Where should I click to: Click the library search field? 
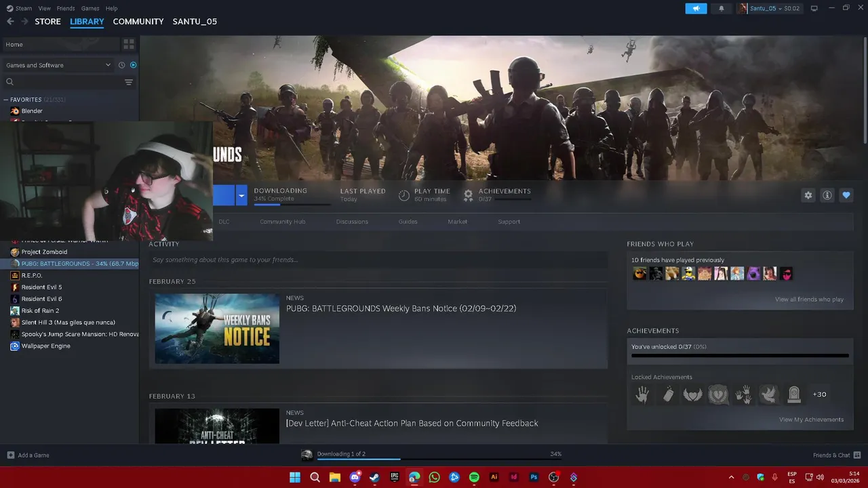[63, 82]
